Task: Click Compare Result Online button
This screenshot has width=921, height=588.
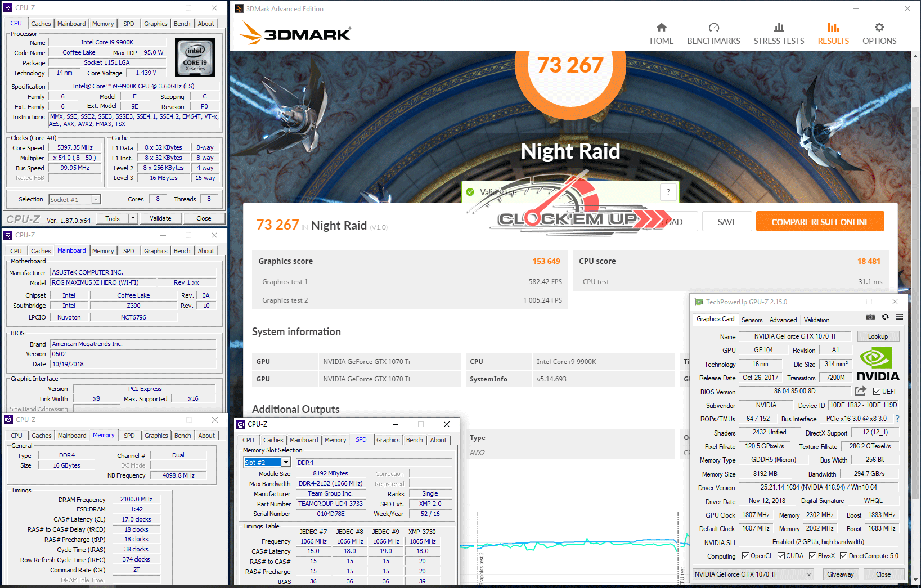Action: tap(820, 222)
